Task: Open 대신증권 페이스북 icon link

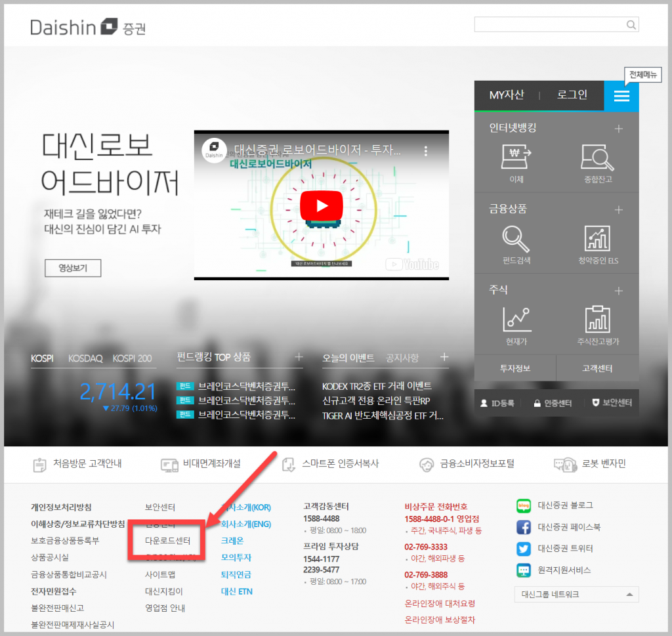Action: [x=524, y=527]
